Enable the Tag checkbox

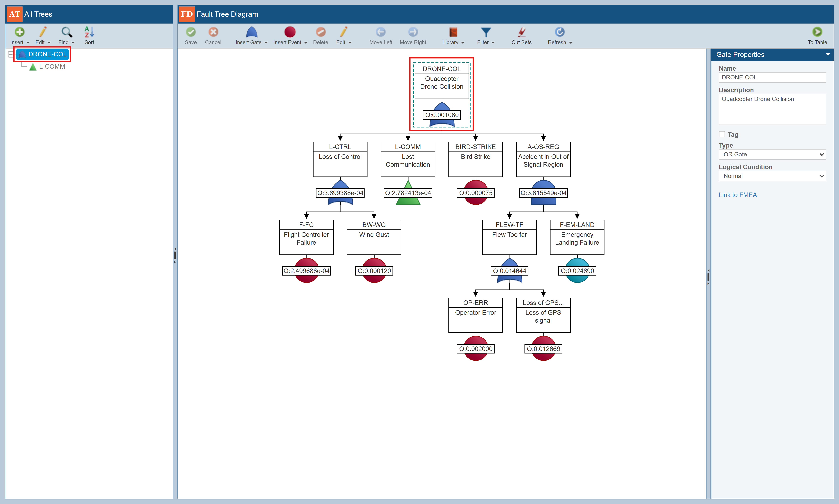[722, 134]
